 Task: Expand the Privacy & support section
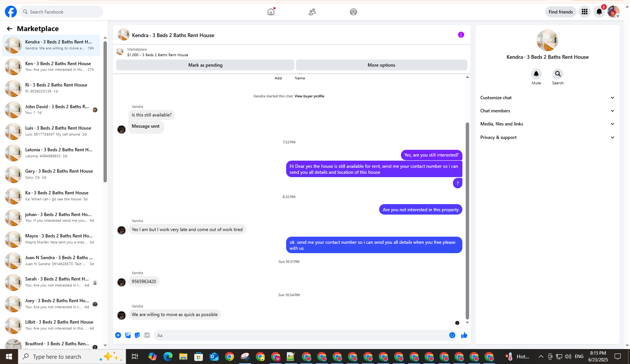[x=547, y=137]
